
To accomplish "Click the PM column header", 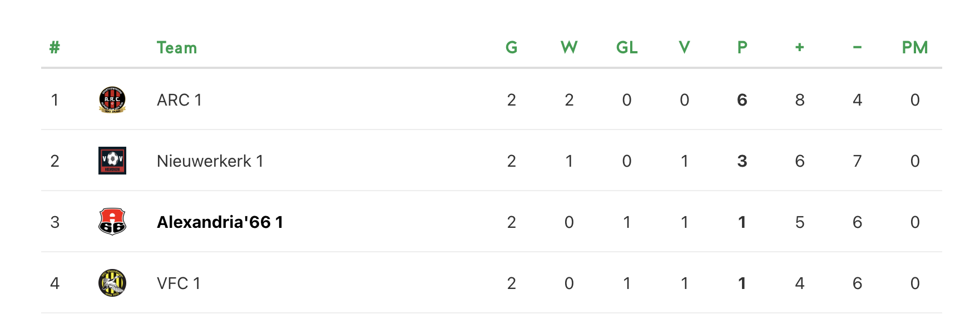I will point(915,48).
